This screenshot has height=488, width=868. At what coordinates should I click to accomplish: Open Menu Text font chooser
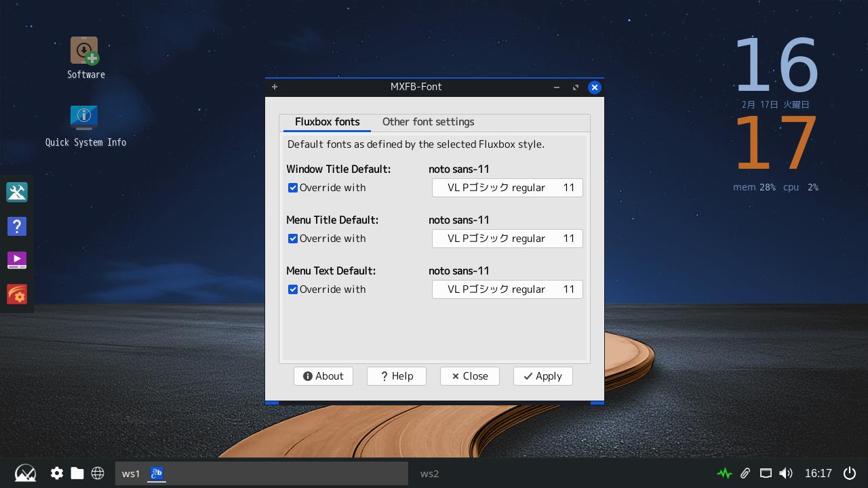point(507,289)
